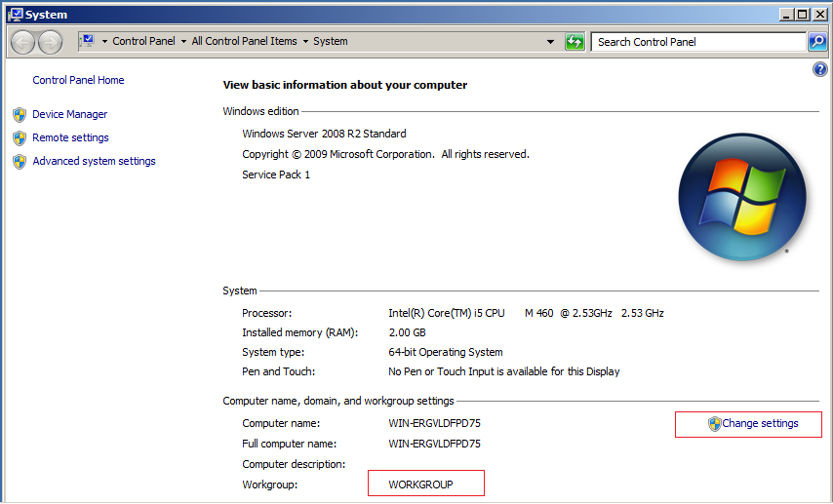Viewport: 833px width, 504px height.
Task: Focus the Search Control Panel field
Action: tap(697, 42)
